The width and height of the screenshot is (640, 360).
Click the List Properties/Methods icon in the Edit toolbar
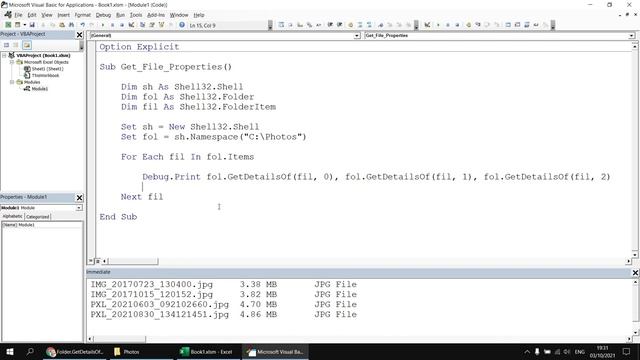pos(281,25)
